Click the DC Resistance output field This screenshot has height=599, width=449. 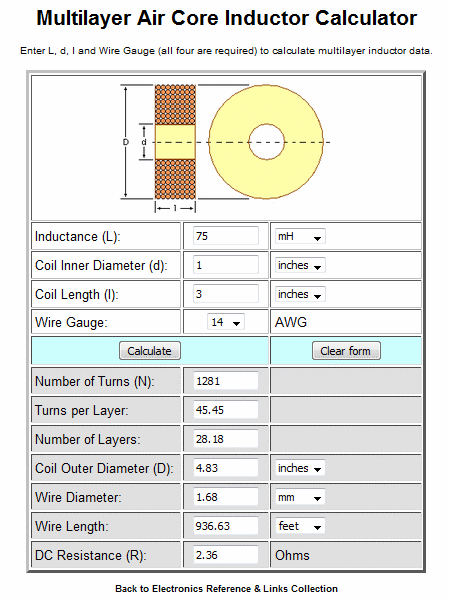pyautogui.click(x=225, y=555)
